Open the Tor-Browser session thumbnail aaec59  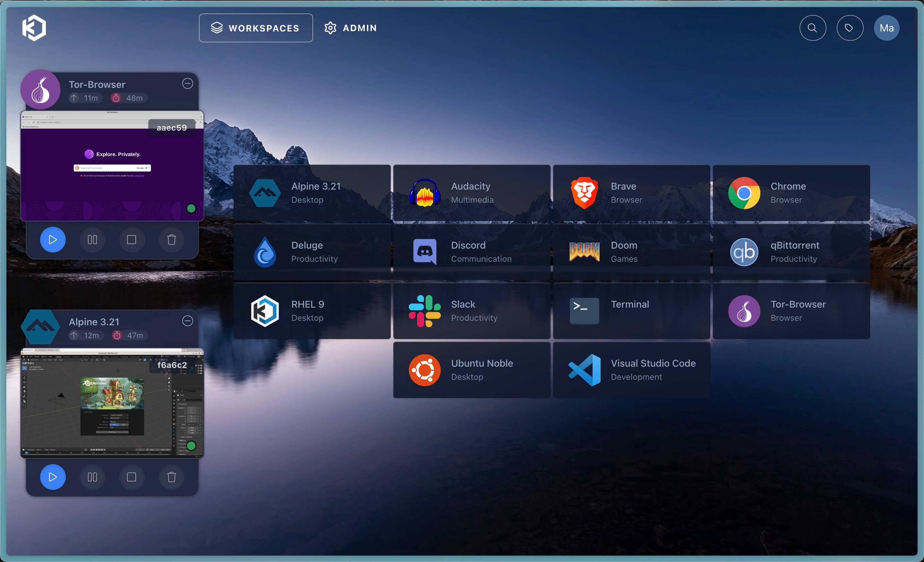coord(112,166)
